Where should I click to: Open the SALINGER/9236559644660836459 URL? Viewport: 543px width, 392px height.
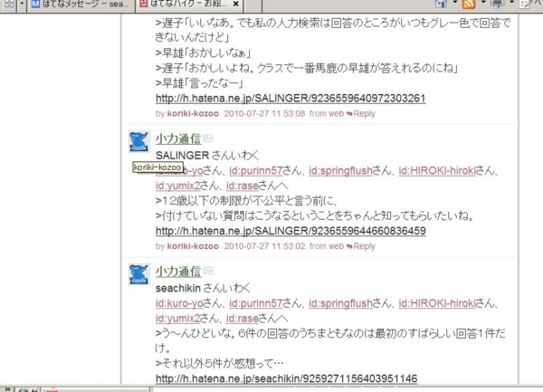[291, 231]
